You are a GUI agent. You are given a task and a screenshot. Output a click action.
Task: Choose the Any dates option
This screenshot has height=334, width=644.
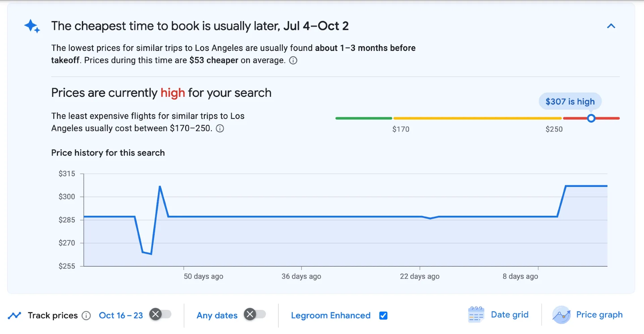coord(217,315)
